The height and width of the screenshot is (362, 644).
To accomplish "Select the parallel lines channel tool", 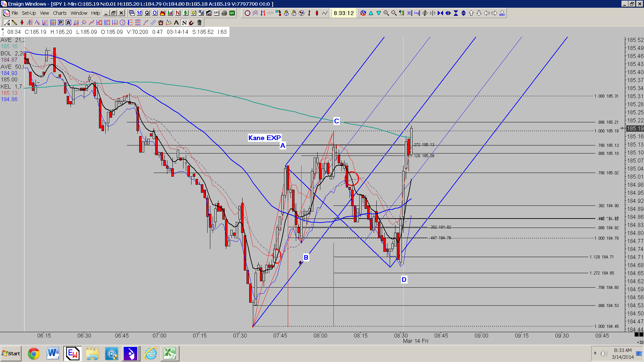I will (x=153, y=22).
